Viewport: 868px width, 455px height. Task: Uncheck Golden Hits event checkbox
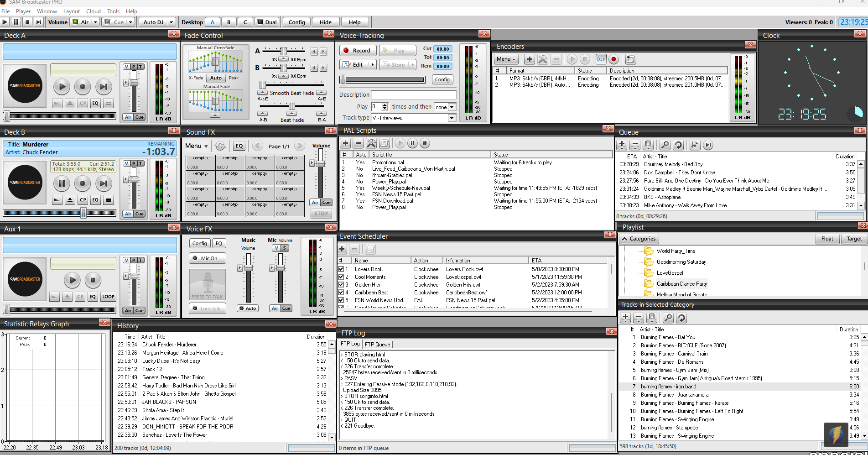point(341,285)
